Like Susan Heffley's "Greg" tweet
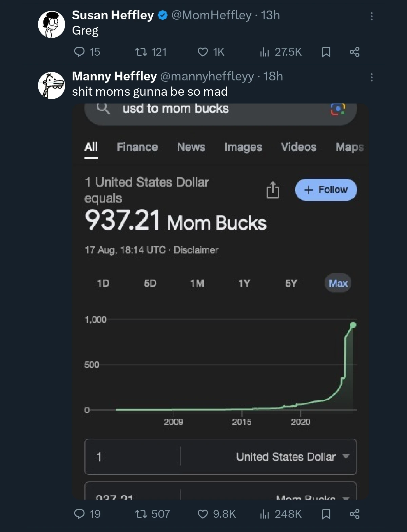407x532 pixels. (203, 52)
